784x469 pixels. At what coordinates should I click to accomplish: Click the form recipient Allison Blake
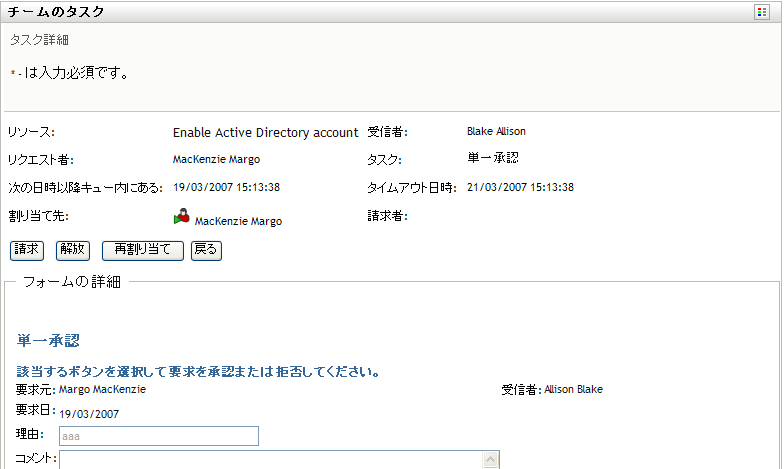click(573, 389)
